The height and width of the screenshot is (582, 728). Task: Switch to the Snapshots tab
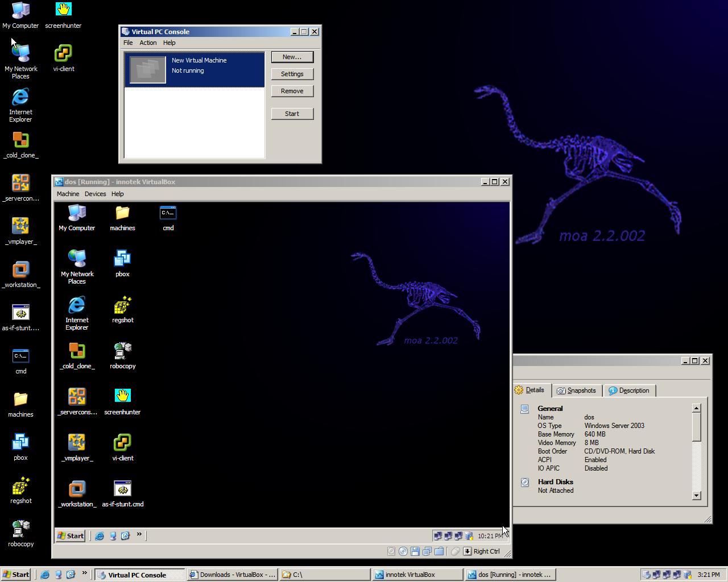click(x=576, y=390)
